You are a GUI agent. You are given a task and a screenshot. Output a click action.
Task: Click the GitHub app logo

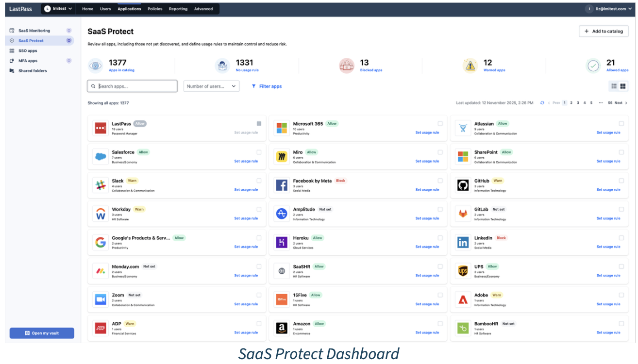tap(463, 185)
